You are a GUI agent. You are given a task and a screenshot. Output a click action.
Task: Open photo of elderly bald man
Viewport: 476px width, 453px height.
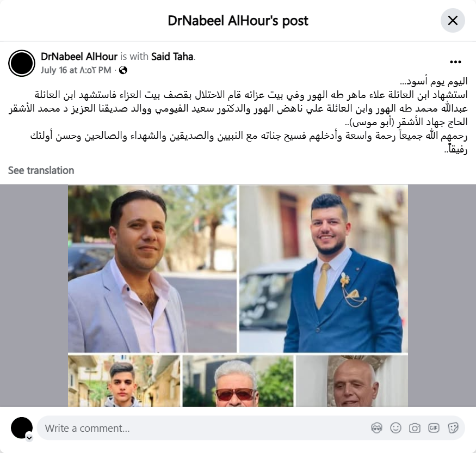(352, 381)
